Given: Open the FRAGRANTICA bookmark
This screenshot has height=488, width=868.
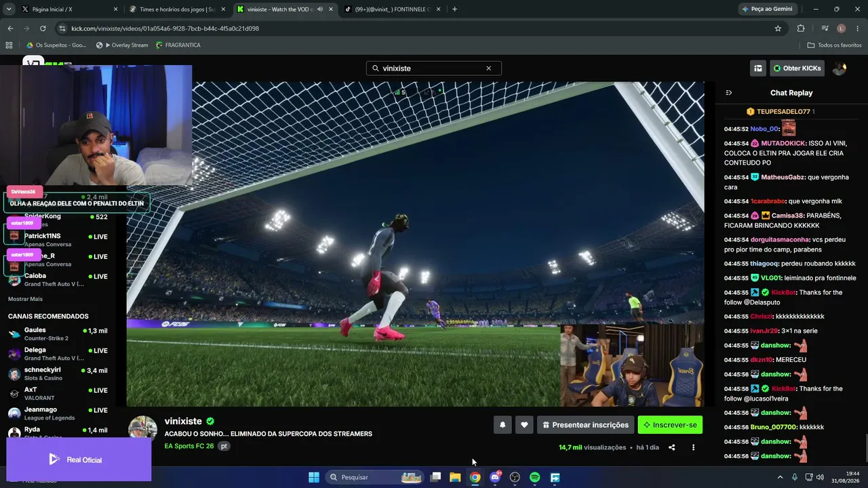Looking at the screenshot, I should pyautogui.click(x=178, y=45).
